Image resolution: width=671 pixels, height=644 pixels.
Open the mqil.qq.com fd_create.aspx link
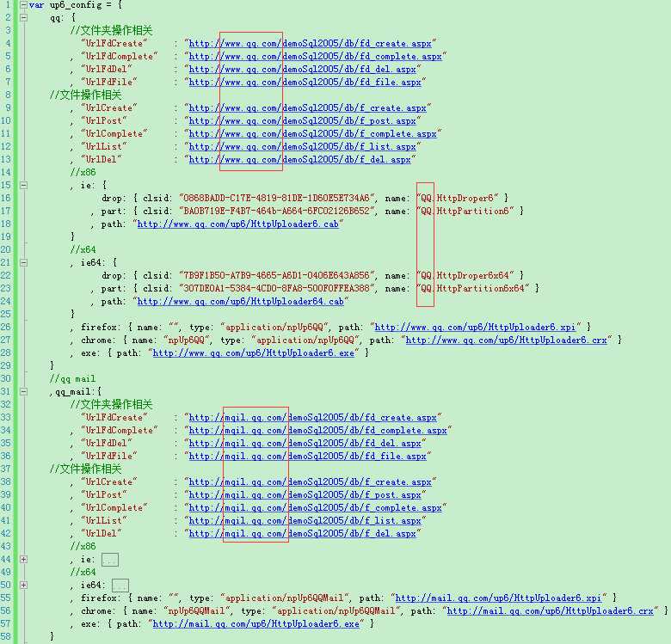313,417
